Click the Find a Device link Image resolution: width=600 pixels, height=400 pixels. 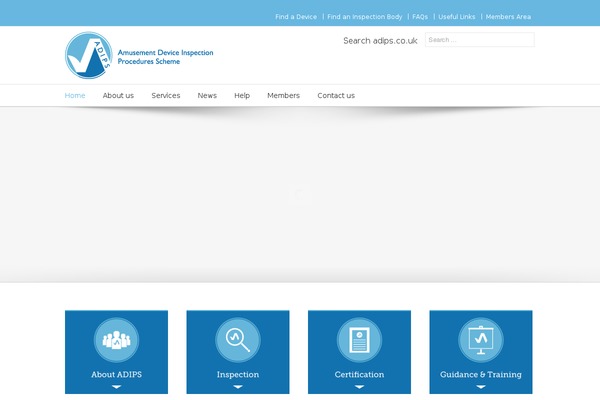point(296,17)
